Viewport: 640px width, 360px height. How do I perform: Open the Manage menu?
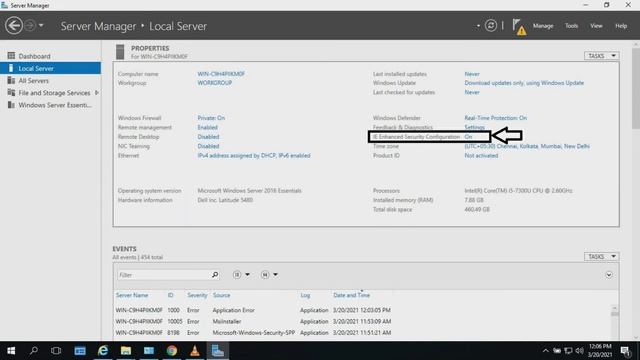point(543,26)
